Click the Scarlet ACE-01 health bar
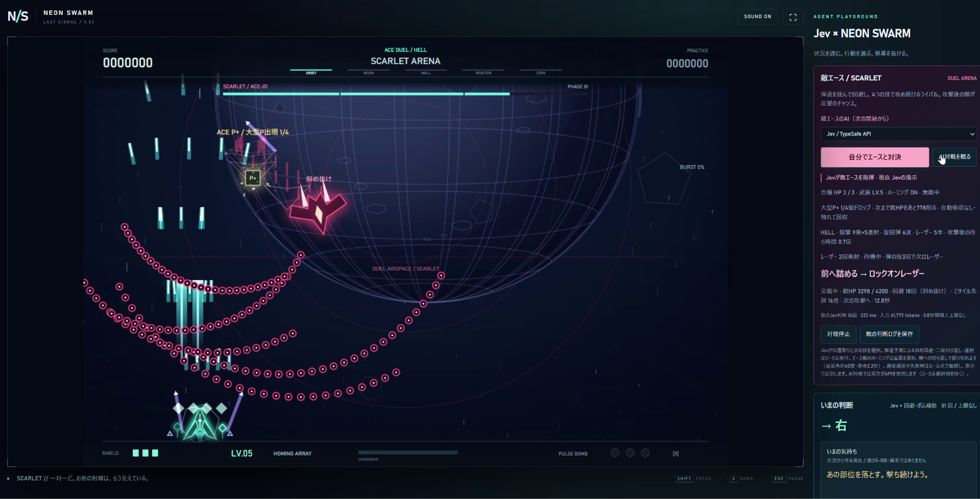Screen dimensions: 980x499 point(405,94)
